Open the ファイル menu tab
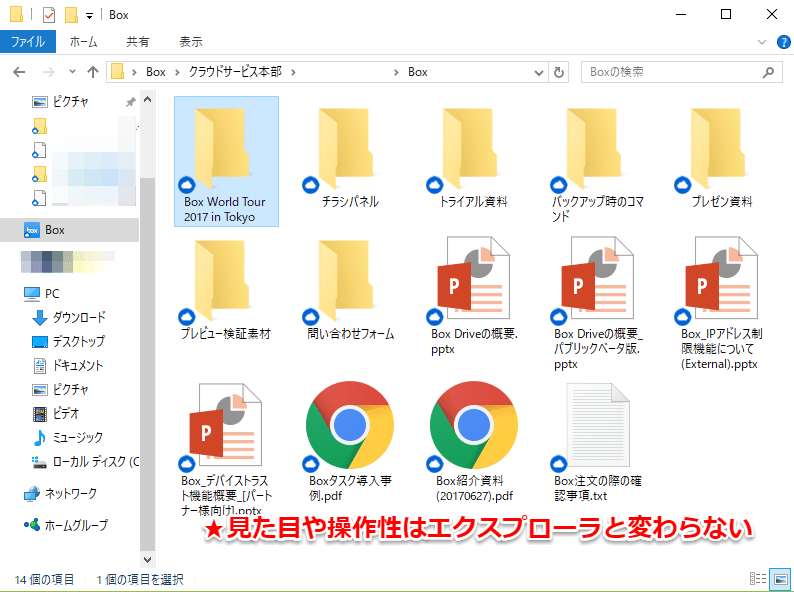794x592 pixels. (28, 42)
